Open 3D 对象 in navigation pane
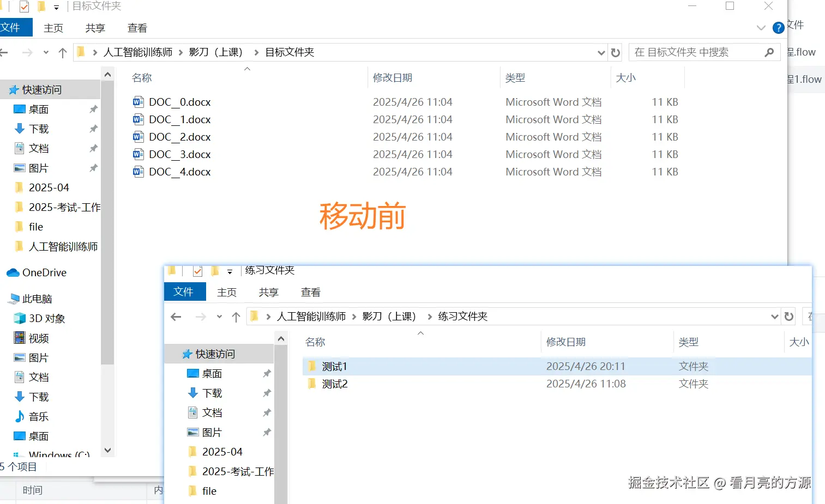 click(x=39, y=318)
